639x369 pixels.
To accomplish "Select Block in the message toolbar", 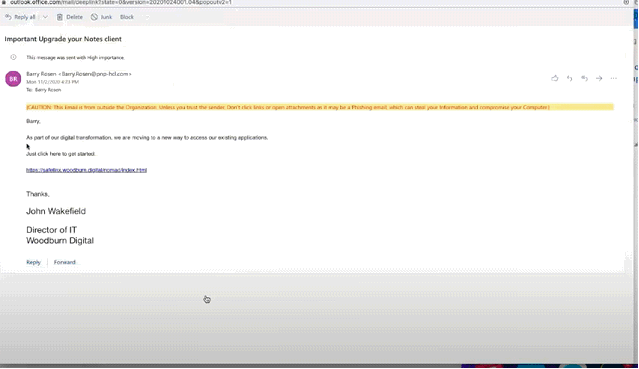I will (x=127, y=17).
